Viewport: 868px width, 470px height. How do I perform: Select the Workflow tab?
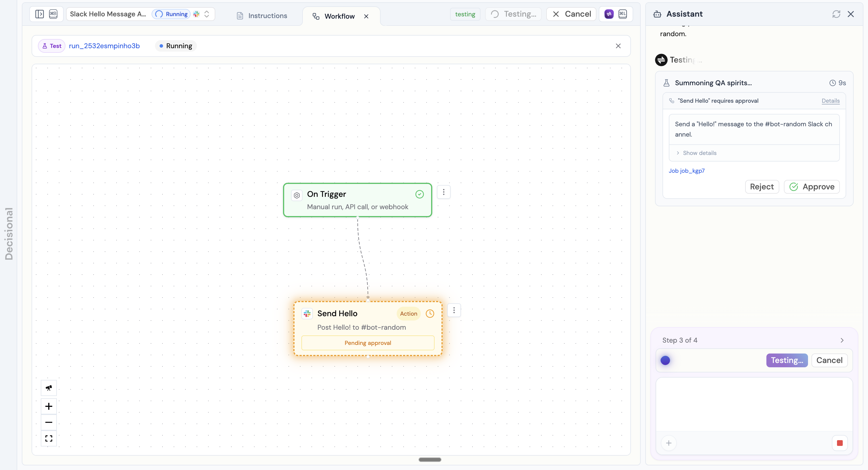pos(339,16)
